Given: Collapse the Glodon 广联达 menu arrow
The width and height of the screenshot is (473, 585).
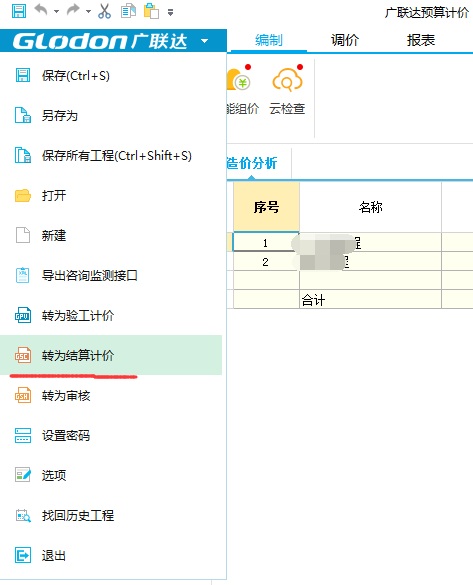Looking at the screenshot, I should coord(204,41).
